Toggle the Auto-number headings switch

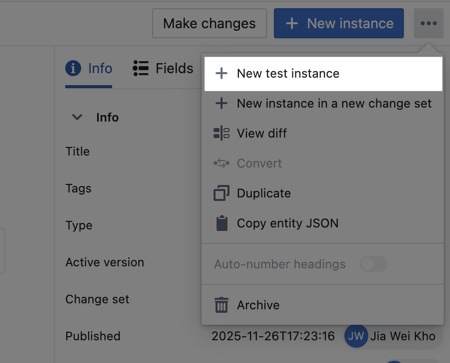point(374,264)
